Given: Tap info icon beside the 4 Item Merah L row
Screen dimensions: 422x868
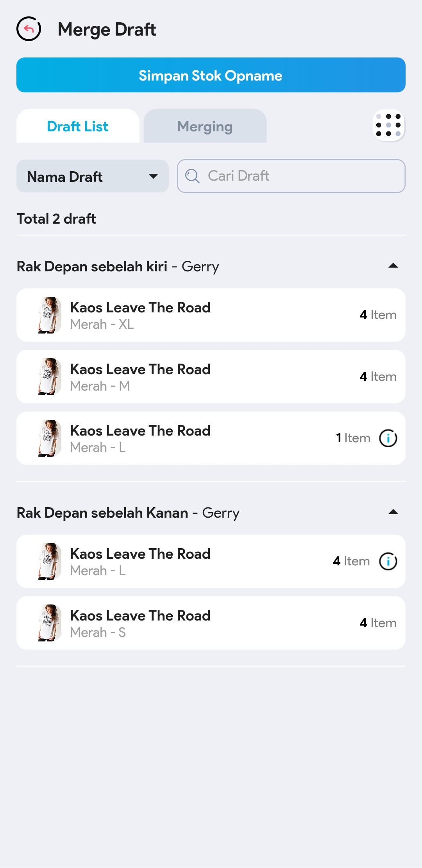Looking at the screenshot, I should [388, 561].
